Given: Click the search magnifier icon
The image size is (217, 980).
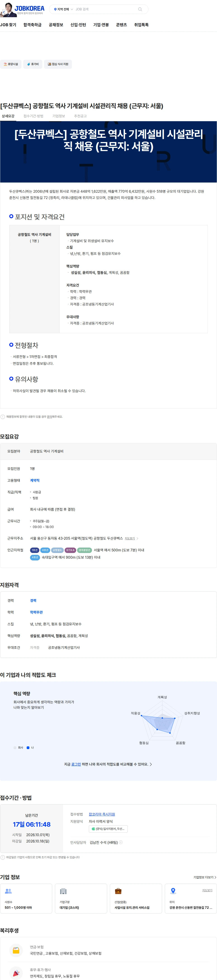Looking at the screenshot, I should pyautogui.click(x=140, y=9).
